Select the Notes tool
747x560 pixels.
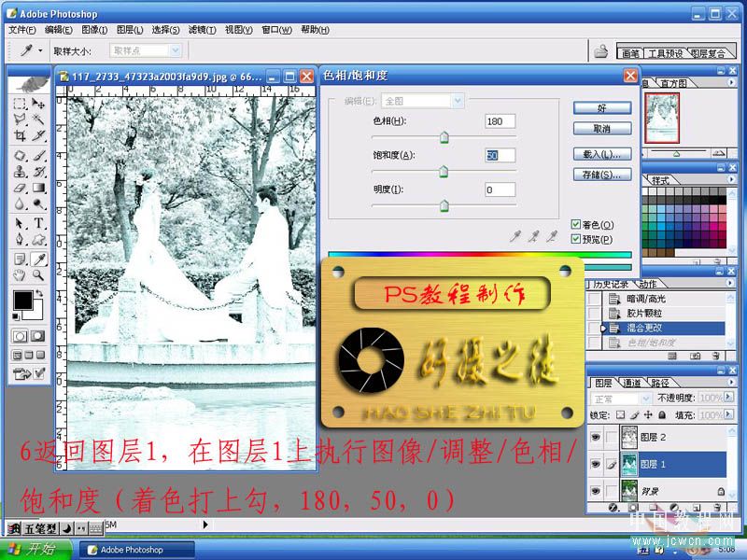20,259
